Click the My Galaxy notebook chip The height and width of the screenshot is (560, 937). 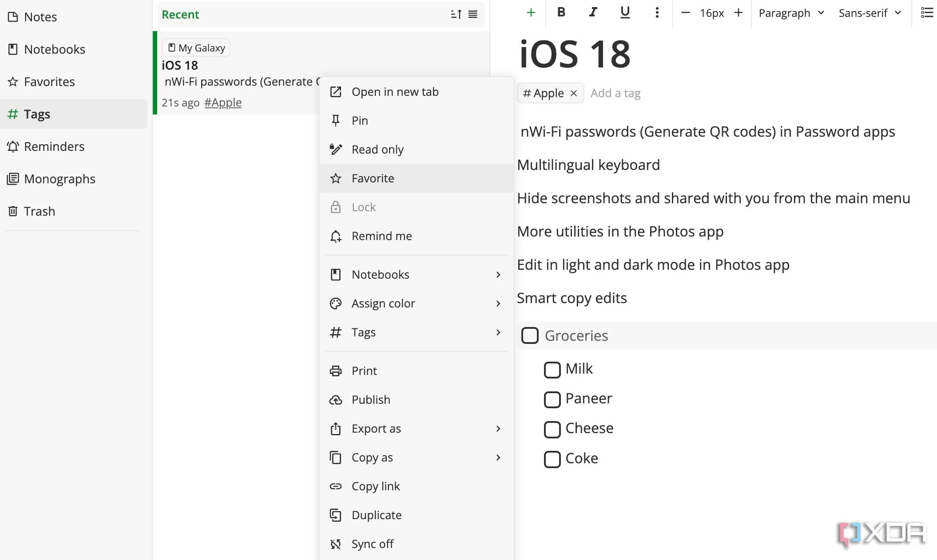tap(196, 47)
